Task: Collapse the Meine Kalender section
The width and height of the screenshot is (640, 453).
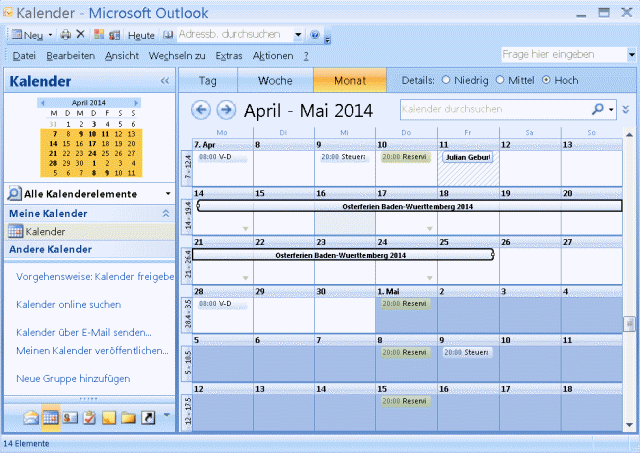Action: tap(166, 213)
